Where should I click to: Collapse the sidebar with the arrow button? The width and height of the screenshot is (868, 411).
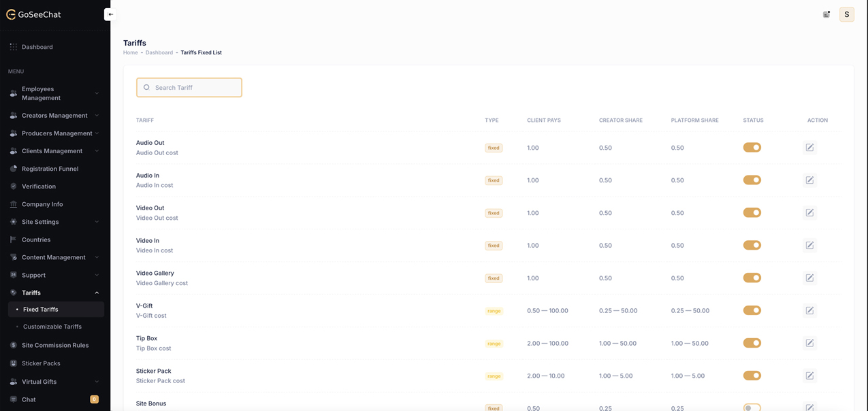(110, 14)
